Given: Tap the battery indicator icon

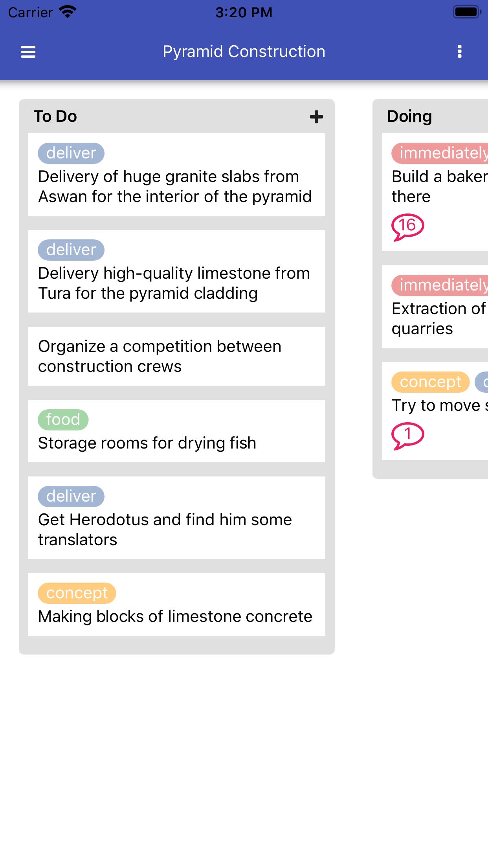Looking at the screenshot, I should (467, 12).
